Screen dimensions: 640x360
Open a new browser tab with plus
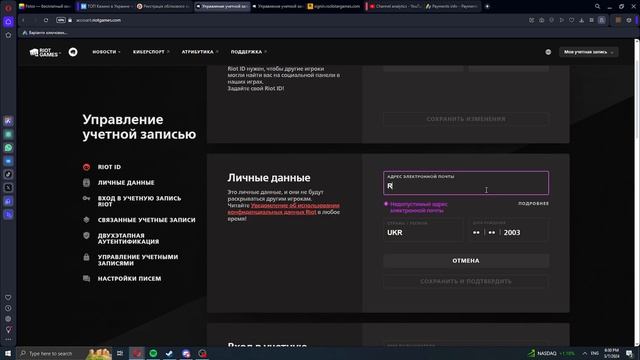(x=487, y=6)
